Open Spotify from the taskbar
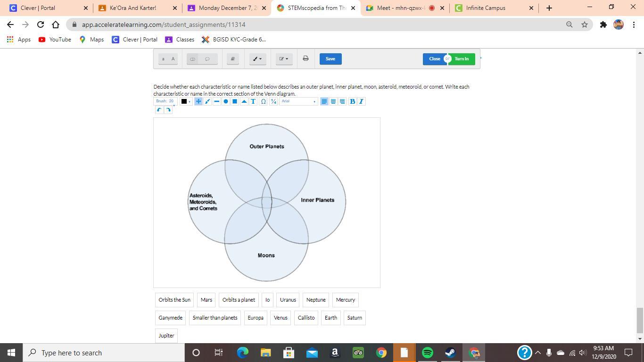 (x=427, y=353)
